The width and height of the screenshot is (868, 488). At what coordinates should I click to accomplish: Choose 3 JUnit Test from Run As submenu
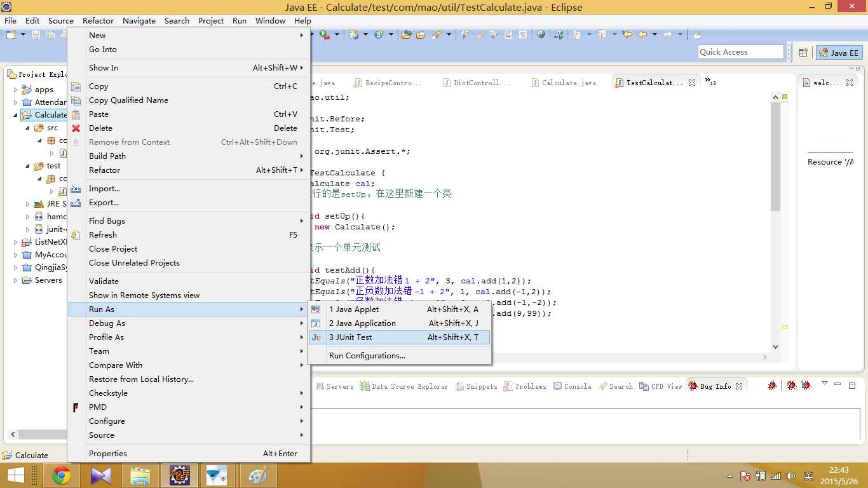pos(399,337)
